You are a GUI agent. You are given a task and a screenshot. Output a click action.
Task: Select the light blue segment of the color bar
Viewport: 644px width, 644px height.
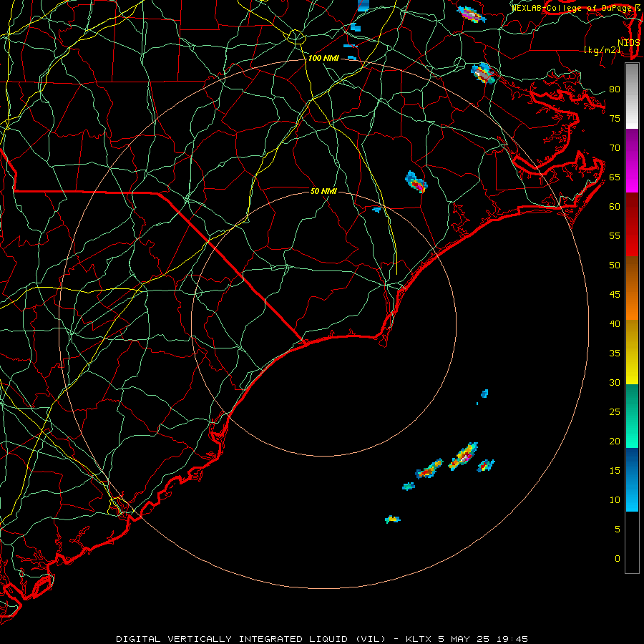[632, 479]
